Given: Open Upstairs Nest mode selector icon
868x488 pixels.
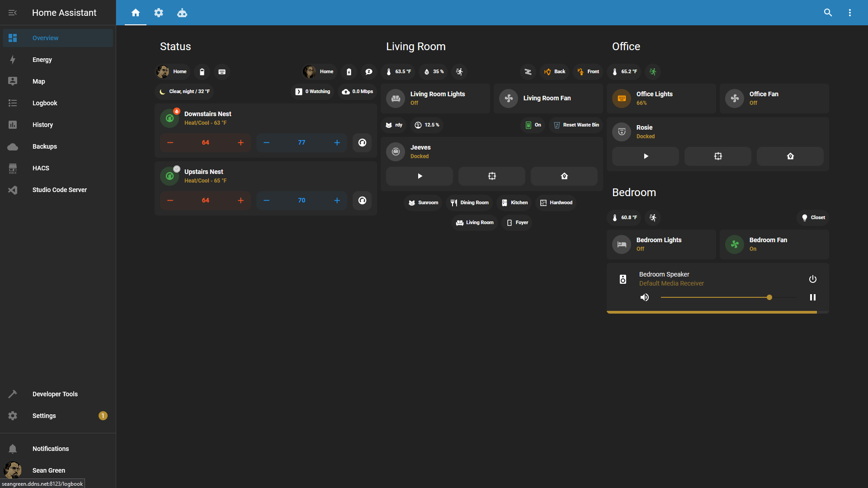Looking at the screenshot, I should pyautogui.click(x=362, y=201).
